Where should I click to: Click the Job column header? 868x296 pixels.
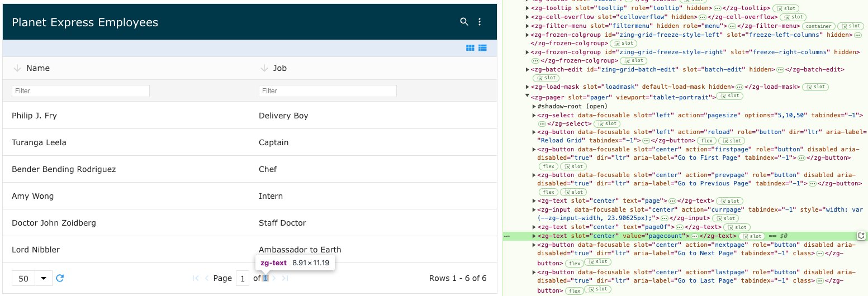[373, 68]
